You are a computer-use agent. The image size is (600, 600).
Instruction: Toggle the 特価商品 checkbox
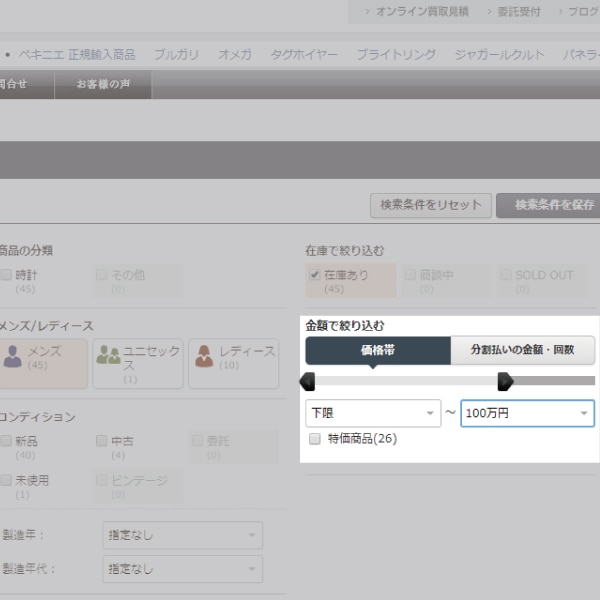pyautogui.click(x=315, y=439)
